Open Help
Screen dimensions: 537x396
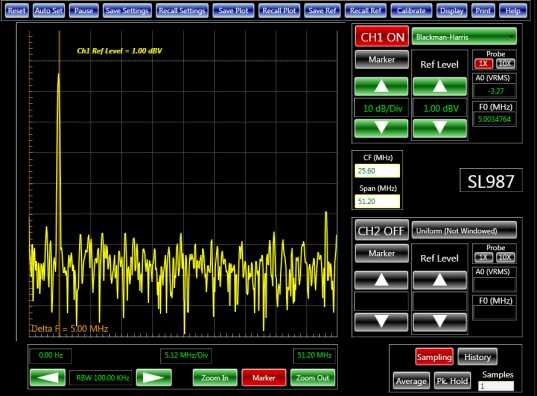(513, 11)
